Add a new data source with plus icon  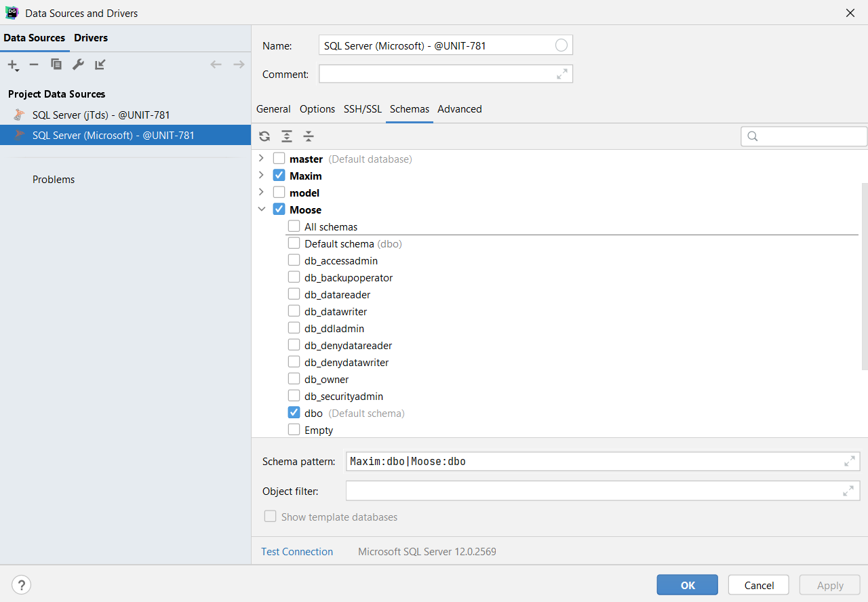tap(13, 65)
